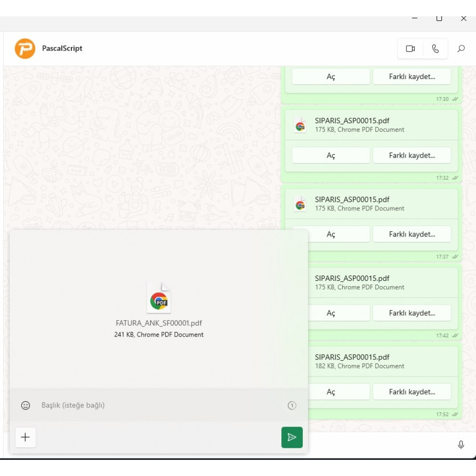Viewport: 476px width, 476px height.
Task: Open the emoji picker in caption bar
Action: click(x=25, y=406)
